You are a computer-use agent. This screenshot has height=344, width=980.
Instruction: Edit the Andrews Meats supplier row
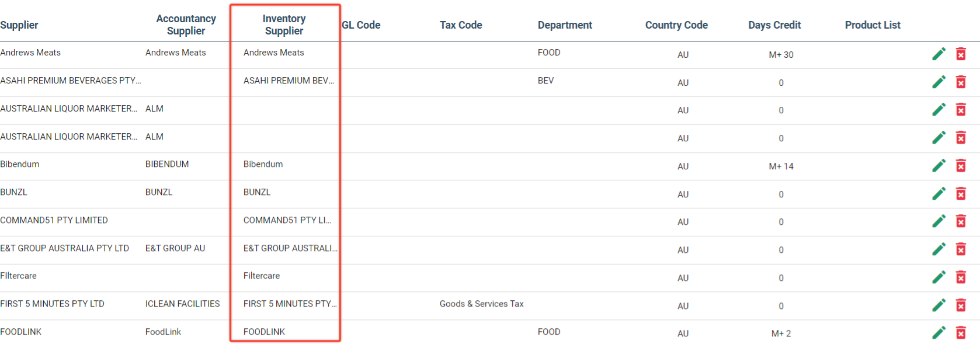pos(939,54)
